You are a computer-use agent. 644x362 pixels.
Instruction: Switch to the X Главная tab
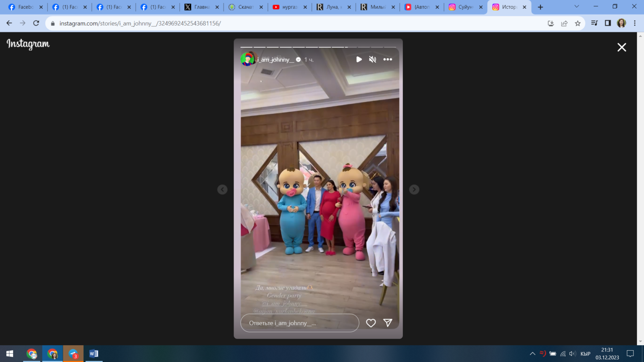tap(201, 7)
